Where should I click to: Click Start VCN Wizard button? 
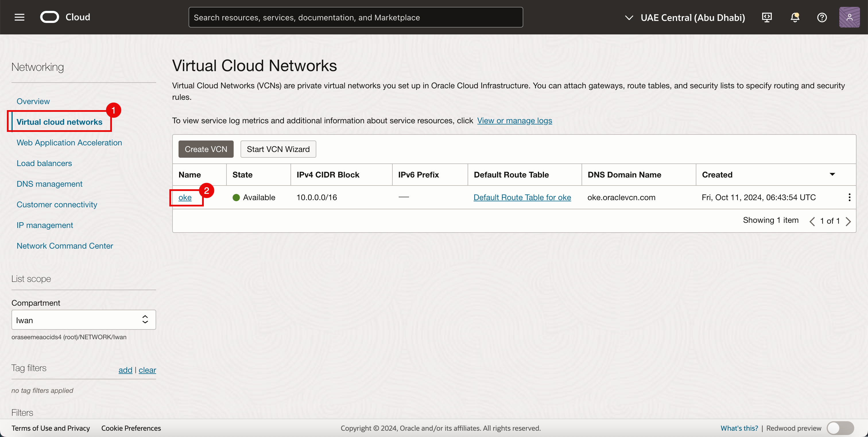click(278, 149)
